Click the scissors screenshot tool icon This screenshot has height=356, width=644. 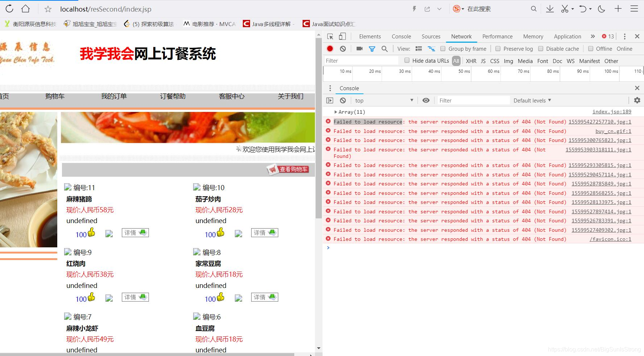point(565,9)
